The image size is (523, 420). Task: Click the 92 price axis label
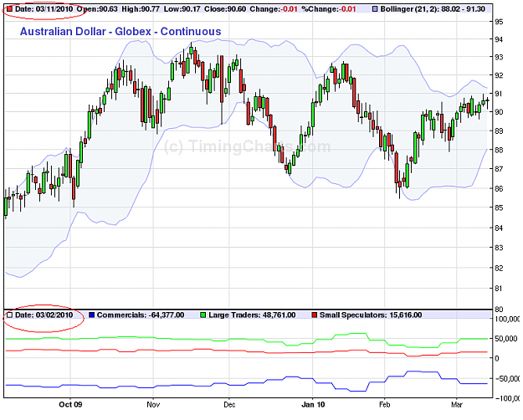[x=499, y=75]
